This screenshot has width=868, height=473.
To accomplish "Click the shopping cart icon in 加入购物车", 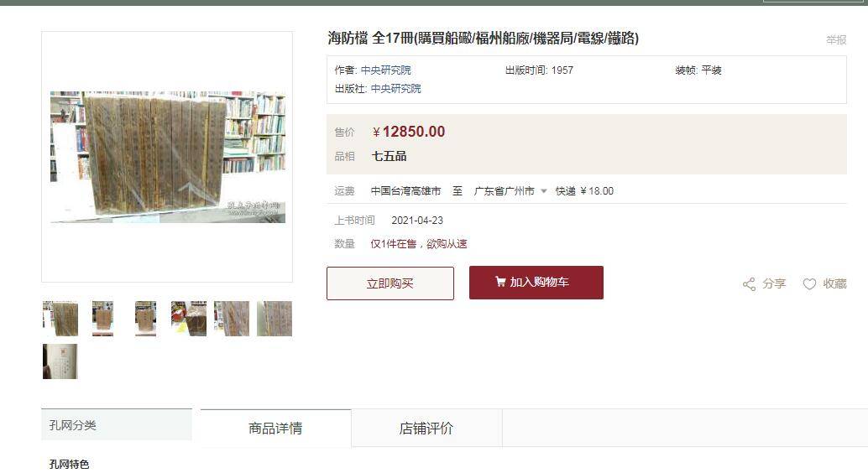I will (x=499, y=282).
